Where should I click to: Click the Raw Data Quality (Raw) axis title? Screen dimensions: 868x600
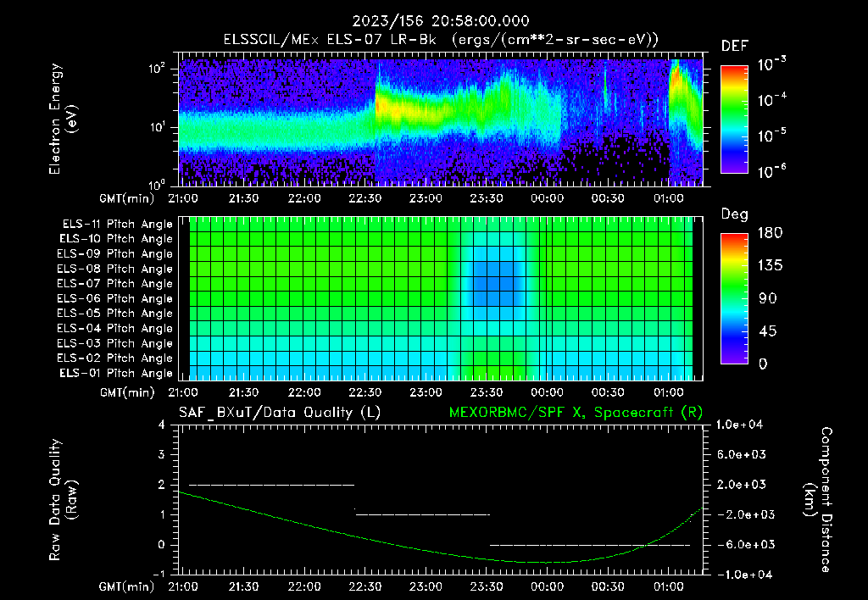point(62,499)
